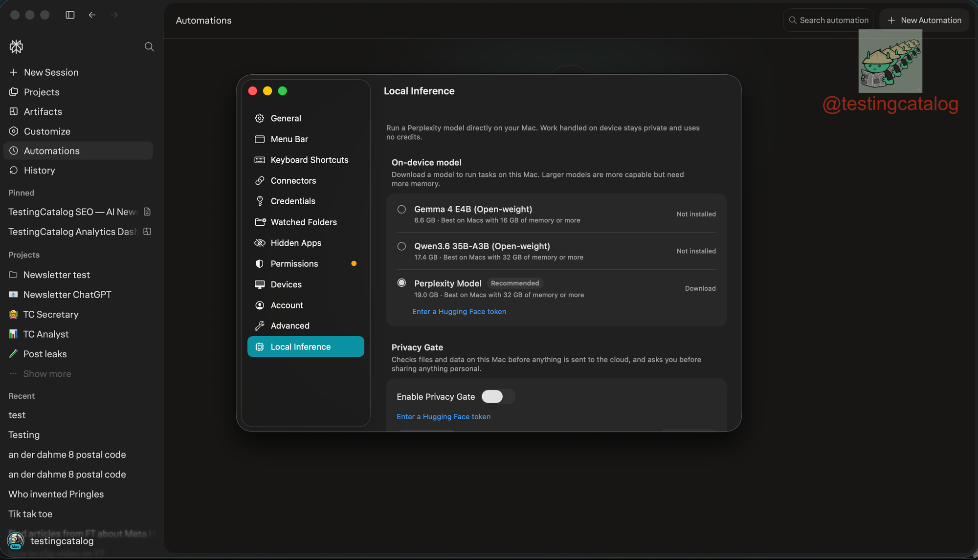Screen dimensions: 978x560
Task: Click the Hidden Apps crossed-eye icon
Action: point(260,243)
